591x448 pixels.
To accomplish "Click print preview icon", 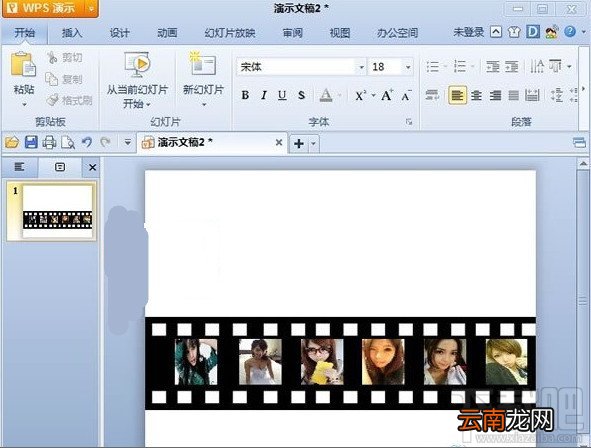I will click(68, 142).
